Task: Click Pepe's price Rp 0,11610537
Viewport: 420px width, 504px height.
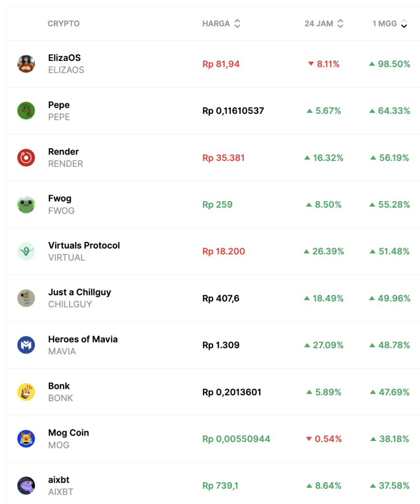Action: click(x=233, y=111)
